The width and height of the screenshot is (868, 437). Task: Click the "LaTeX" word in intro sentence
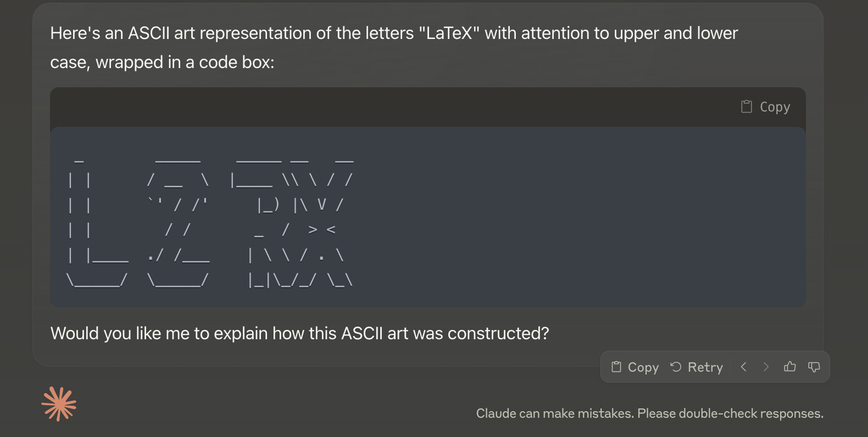[449, 33]
